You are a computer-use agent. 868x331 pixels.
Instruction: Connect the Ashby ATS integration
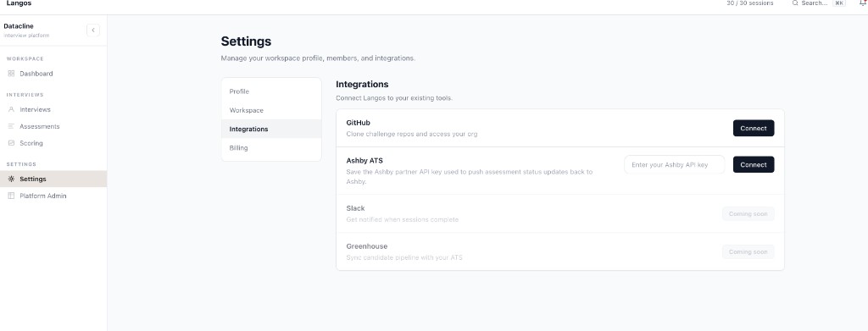point(754,165)
